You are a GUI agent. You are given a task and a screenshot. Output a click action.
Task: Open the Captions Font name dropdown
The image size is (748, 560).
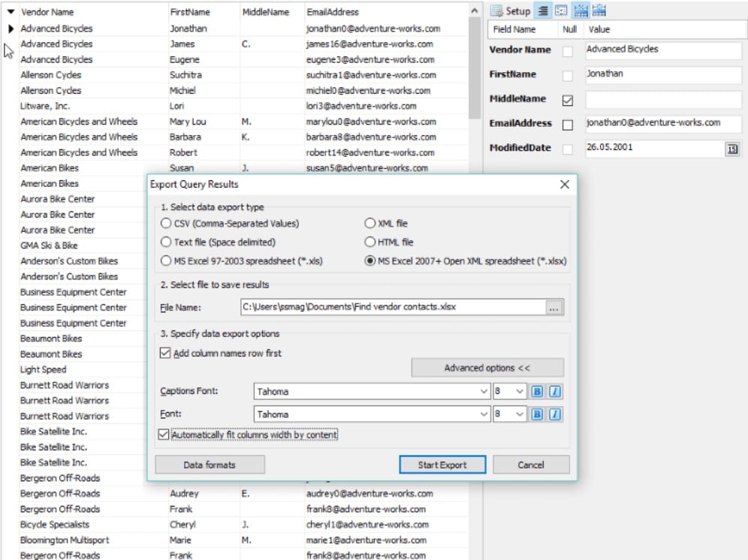[x=484, y=392]
